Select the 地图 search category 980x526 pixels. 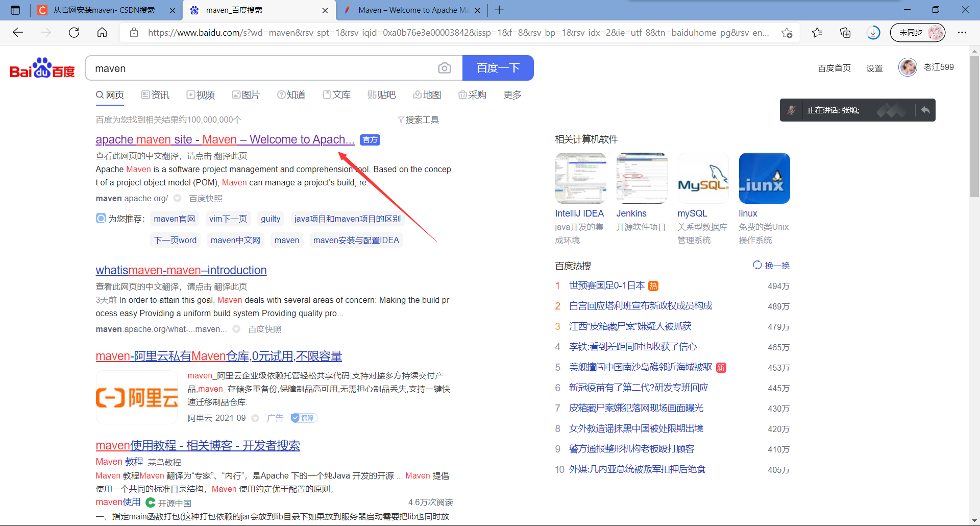[427, 95]
